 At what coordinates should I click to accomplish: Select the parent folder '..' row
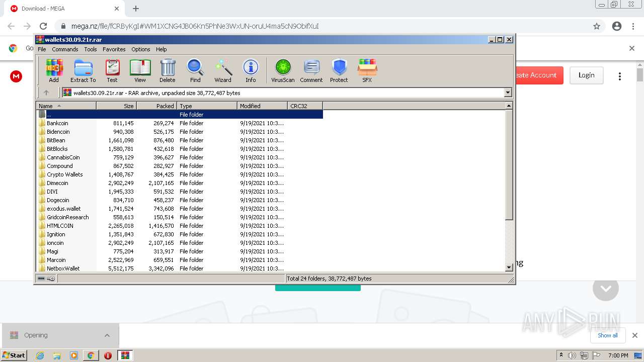[x=180, y=115]
